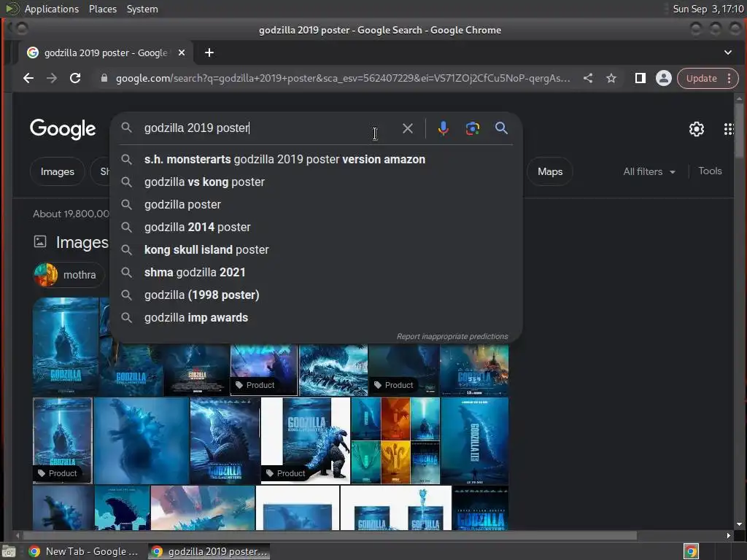Select the Images filter chip

click(x=57, y=171)
